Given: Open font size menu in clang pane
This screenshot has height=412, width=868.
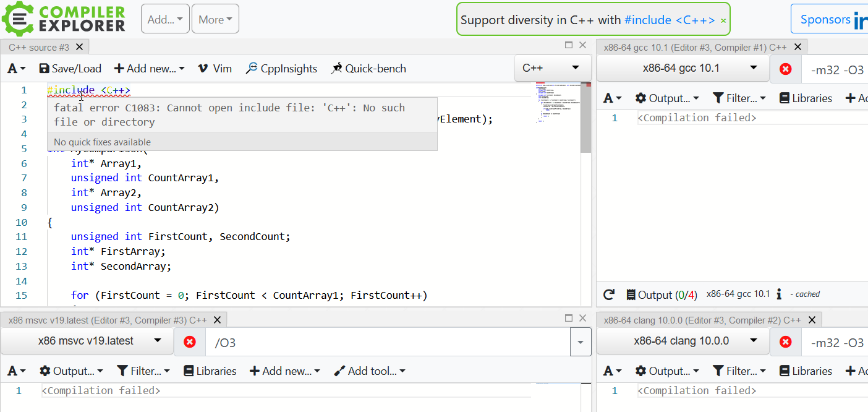Looking at the screenshot, I should click(x=612, y=371).
